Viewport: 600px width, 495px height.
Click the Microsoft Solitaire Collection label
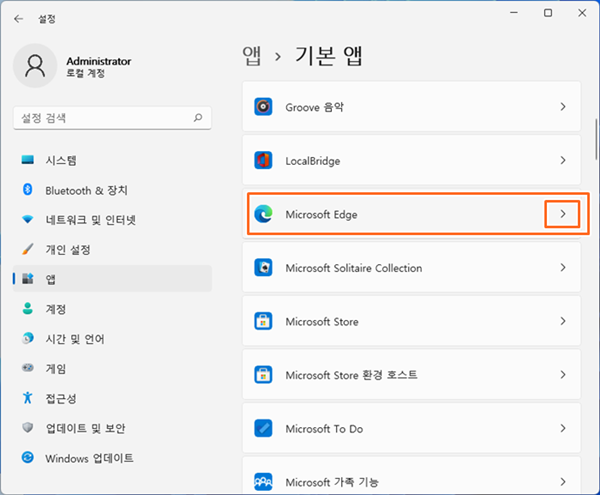click(x=354, y=268)
